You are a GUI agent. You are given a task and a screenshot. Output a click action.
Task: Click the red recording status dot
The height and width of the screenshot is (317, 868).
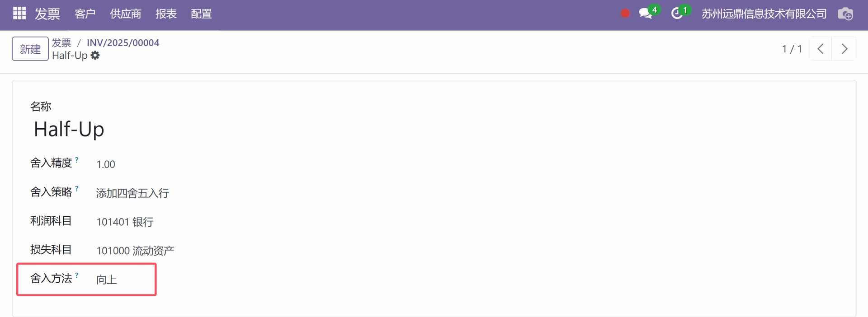click(625, 14)
